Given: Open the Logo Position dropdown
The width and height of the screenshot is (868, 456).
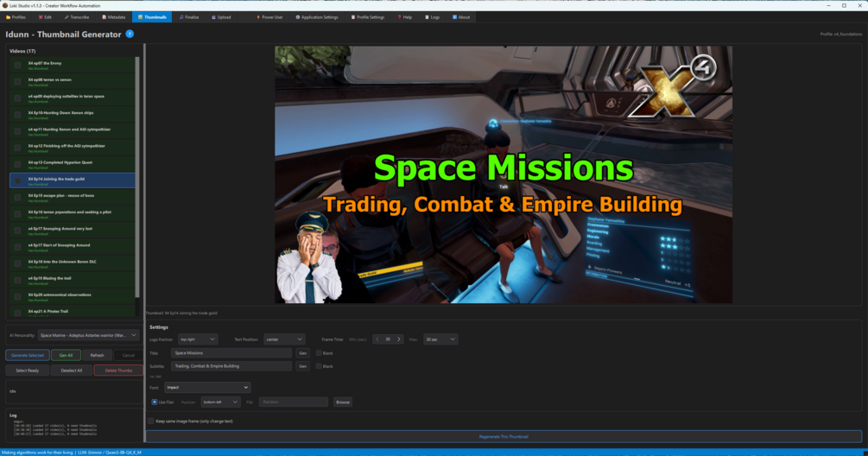Looking at the screenshot, I should (198, 339).
